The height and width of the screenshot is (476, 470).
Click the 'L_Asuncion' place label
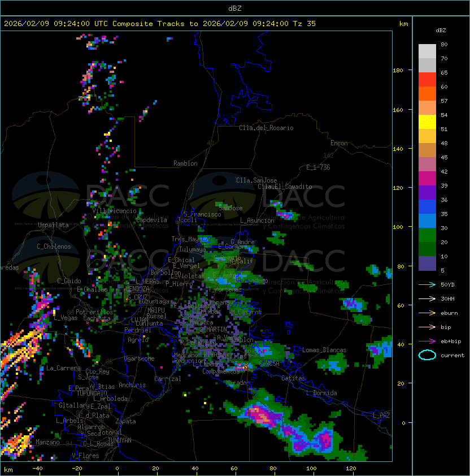(257, 220)
